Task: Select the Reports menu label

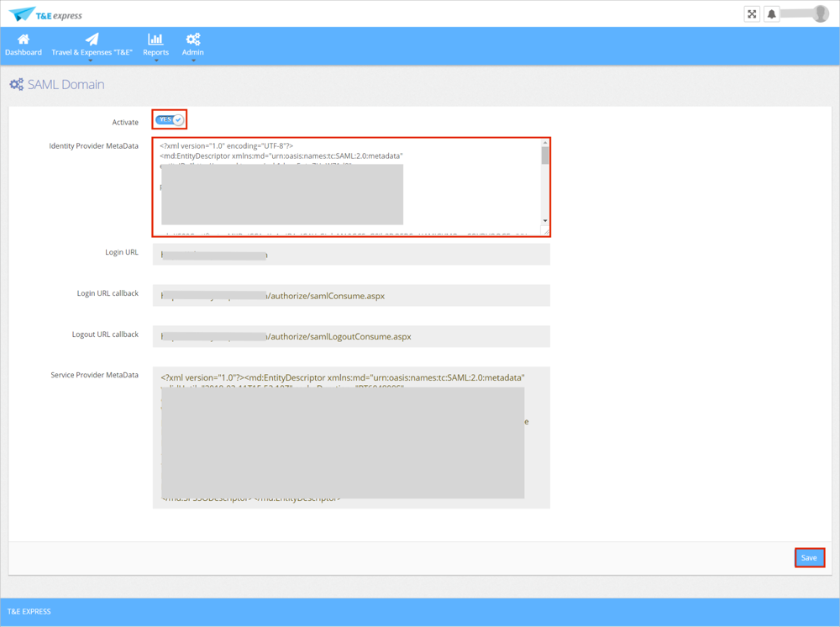Action: tap(155, 52)
